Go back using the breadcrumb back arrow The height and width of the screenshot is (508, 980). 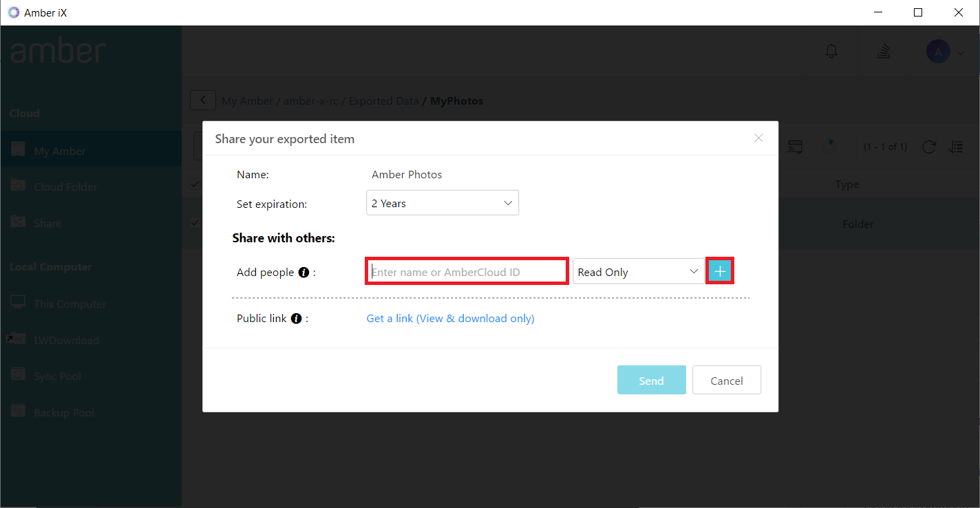[203, 100]
